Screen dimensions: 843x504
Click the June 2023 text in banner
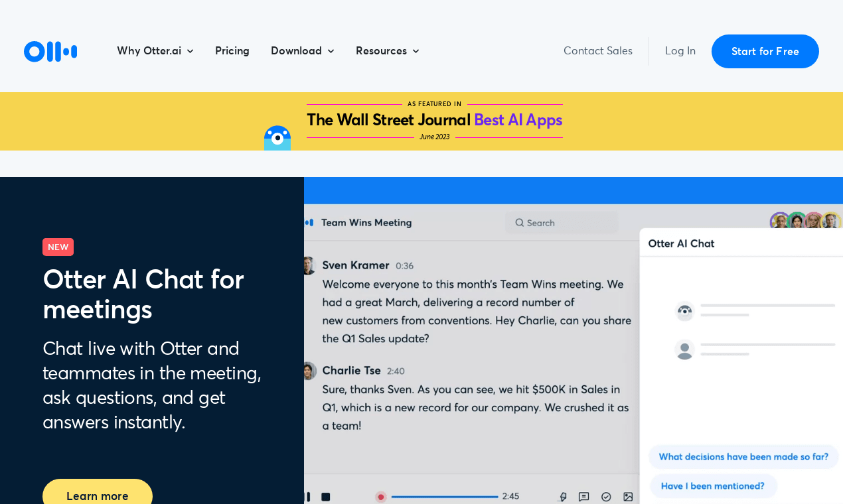(x=435, y=137)
